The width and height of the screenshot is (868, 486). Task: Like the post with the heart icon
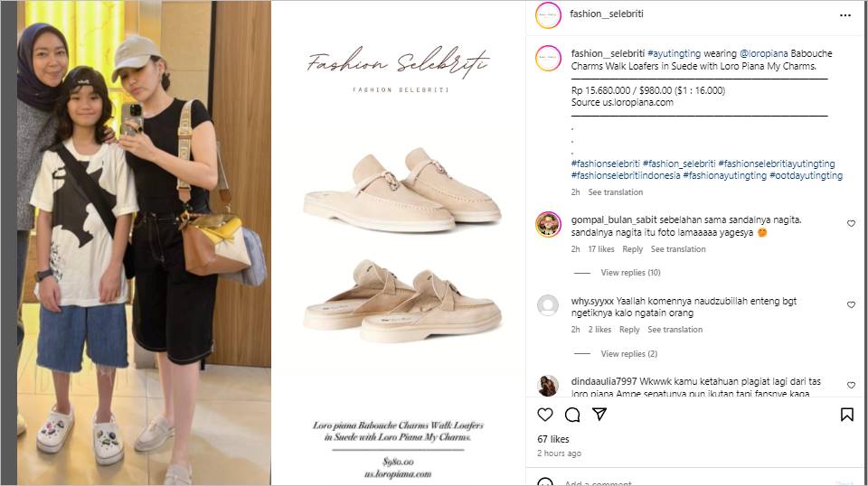click(544, 415)
